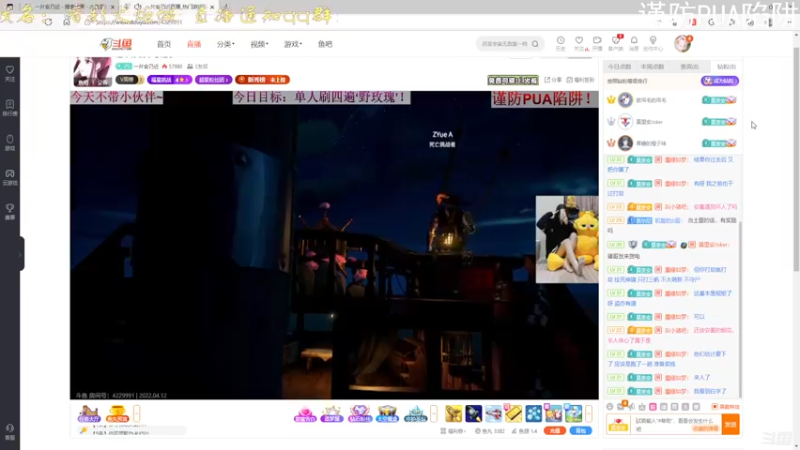Send the blue crystal gift icon
800x450 pixels.
pyautogui.click(x=415, y=414)
